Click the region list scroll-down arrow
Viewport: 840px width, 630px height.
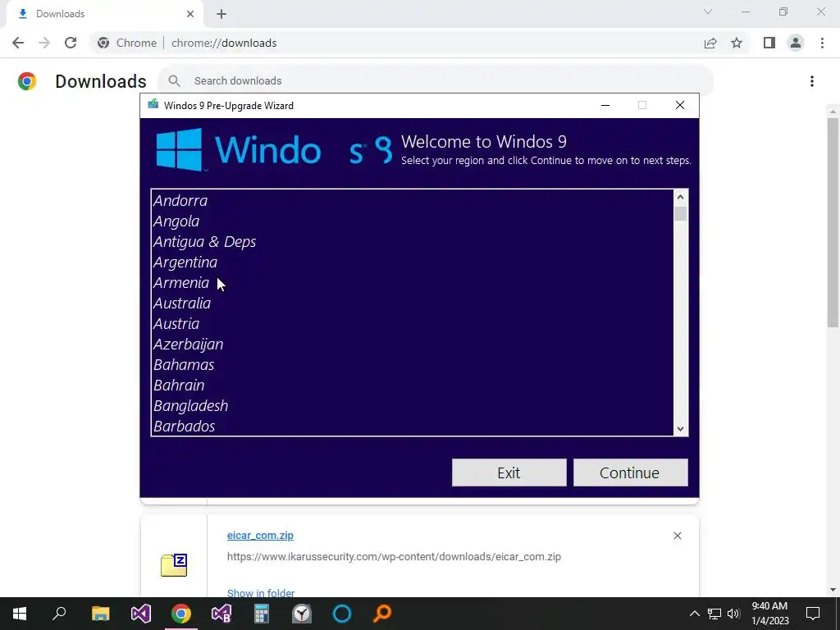click(680, 428)
